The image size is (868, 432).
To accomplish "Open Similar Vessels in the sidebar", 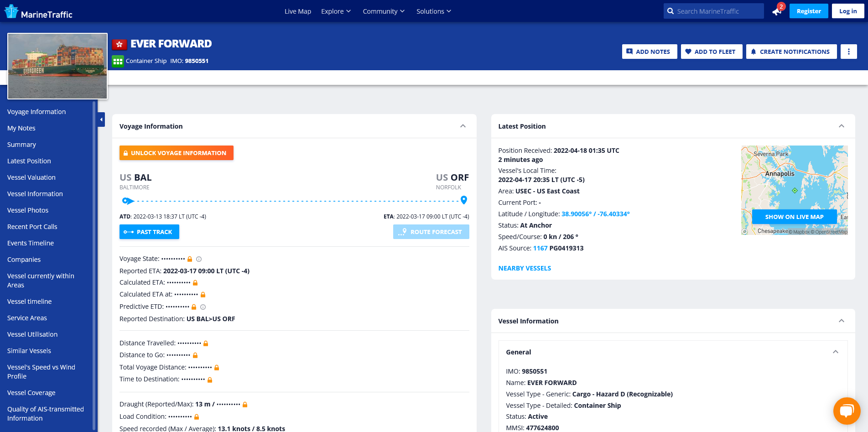I will point(29,351).
